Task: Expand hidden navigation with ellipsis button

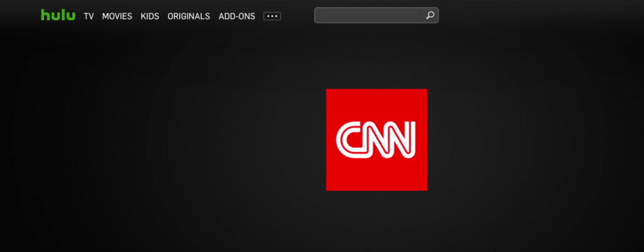Action: [x=272, y=16]
